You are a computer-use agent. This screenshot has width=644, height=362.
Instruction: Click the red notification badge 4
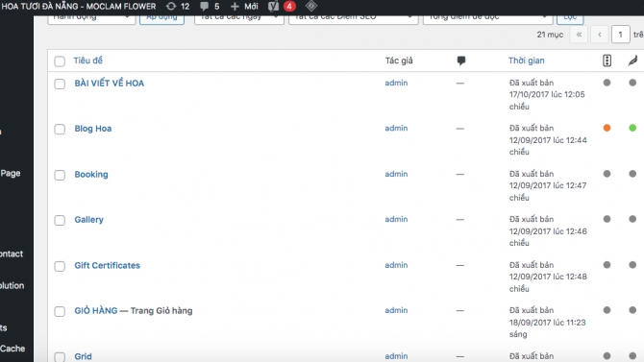(x=289, y=6)
